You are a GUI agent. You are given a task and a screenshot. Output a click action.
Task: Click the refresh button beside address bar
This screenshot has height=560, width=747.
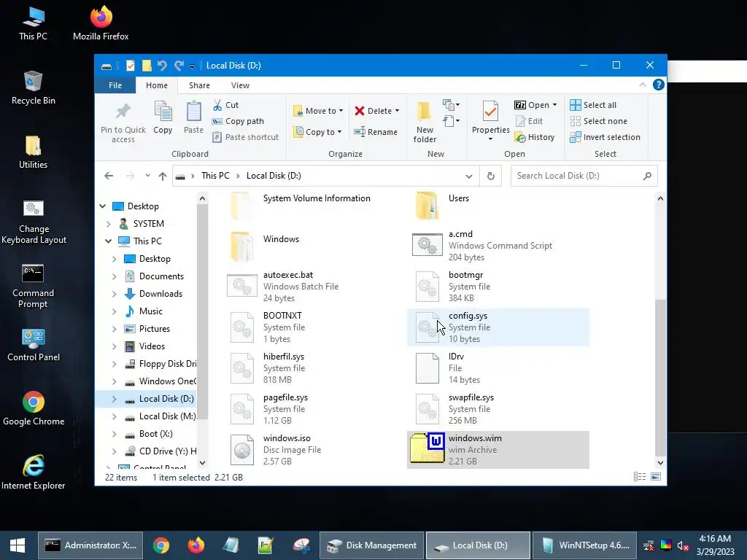(x=491, y=176)
